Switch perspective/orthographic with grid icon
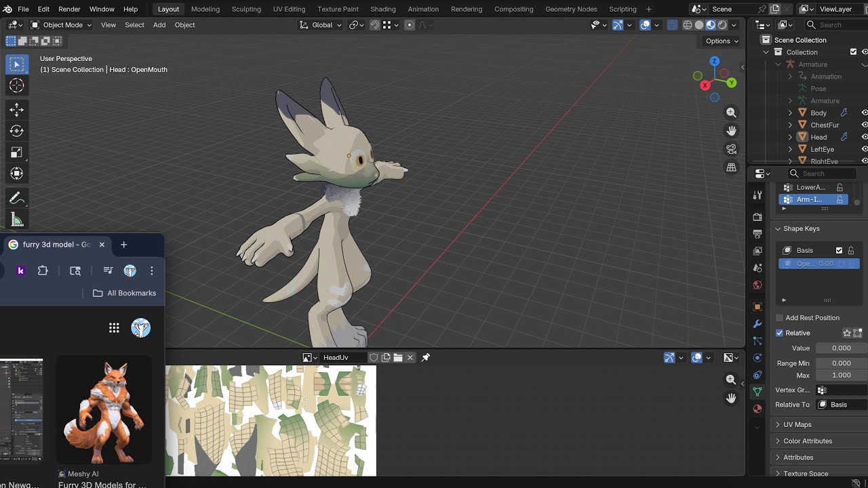This screenshot has height=488, width=868. coord(731,167)
